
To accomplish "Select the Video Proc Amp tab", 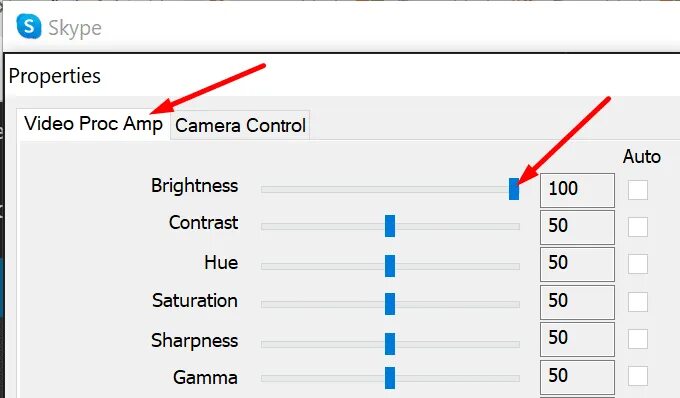I will (x=93, y=124).
